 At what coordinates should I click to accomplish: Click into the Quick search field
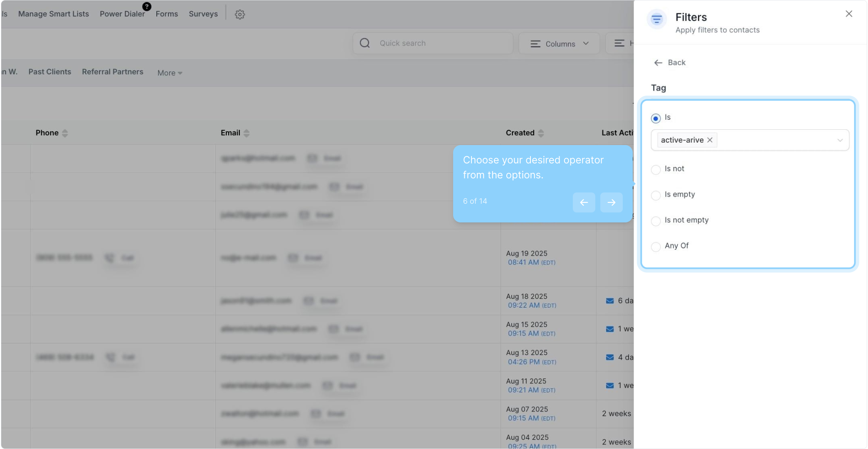[441, 43]
